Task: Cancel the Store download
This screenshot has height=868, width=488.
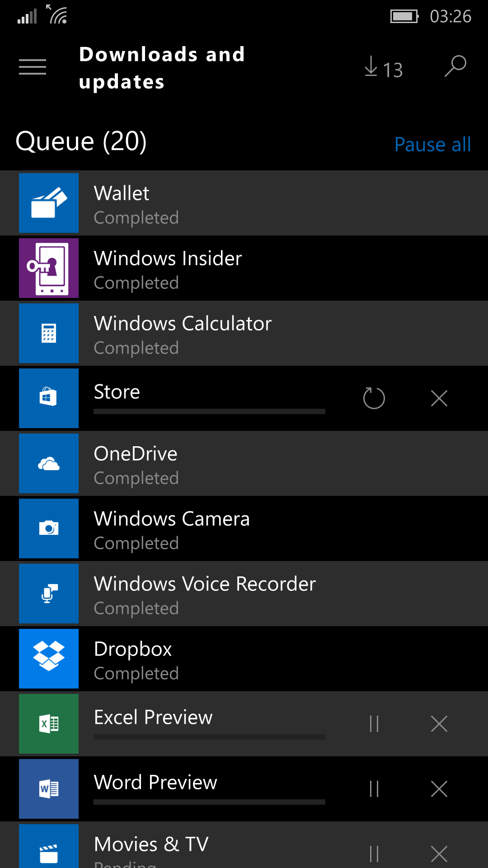Action: (439, 398)
